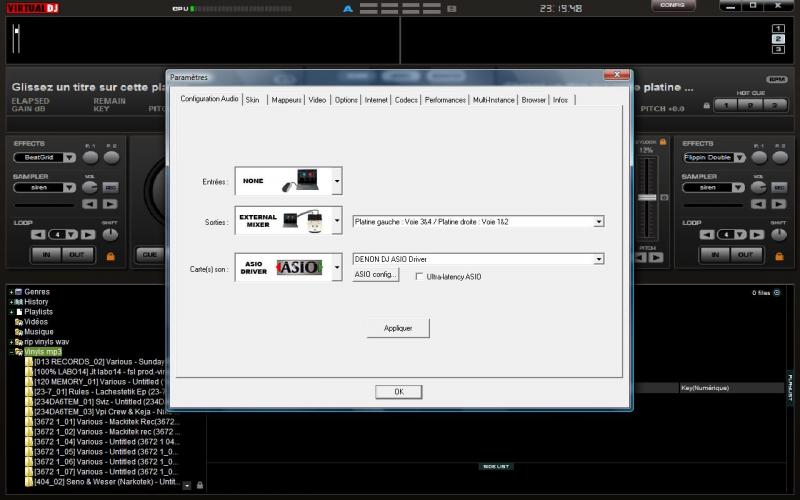Click the left deck sampler REC button
The height and width of the screenshot is (500, 800).
point(111,188)
